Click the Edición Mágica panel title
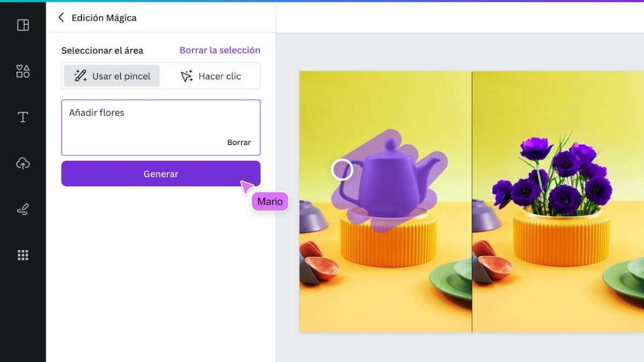This screenshot has height=362, width=644. click(104, 18)
